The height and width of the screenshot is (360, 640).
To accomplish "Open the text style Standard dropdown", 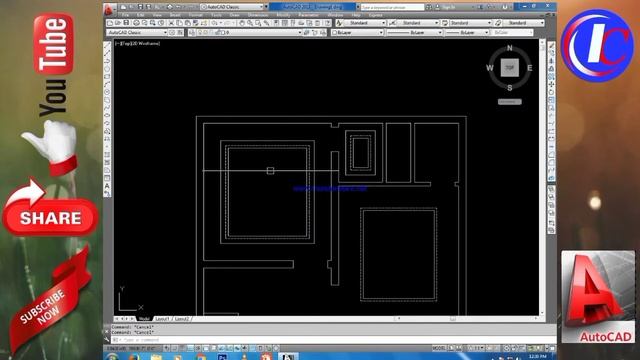I will 364,23.
